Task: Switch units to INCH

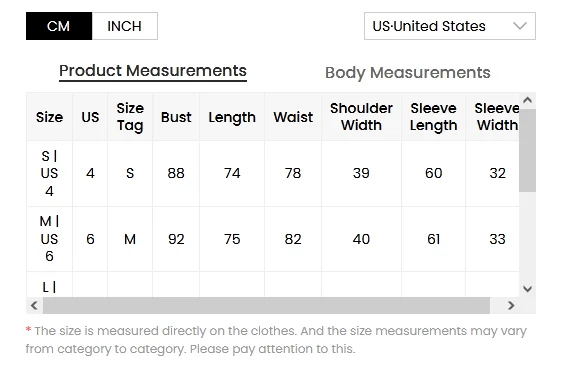Action: click(125, 26)
